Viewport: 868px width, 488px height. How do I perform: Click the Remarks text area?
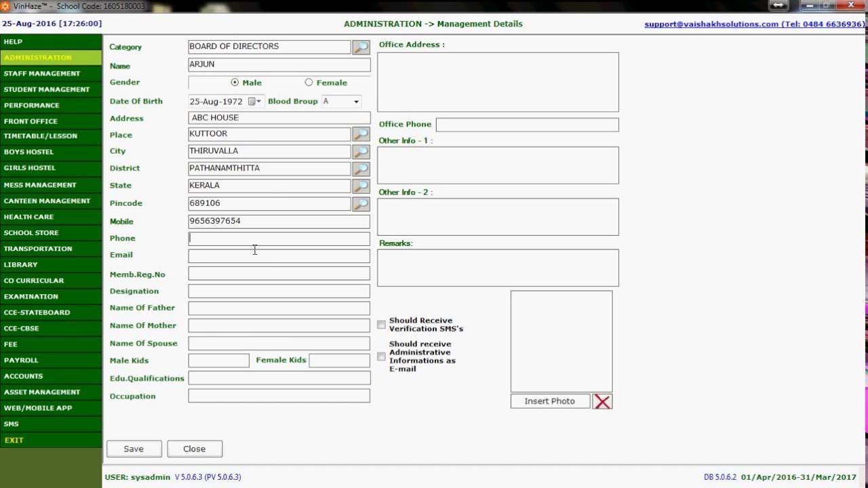(x=498, y=268)
